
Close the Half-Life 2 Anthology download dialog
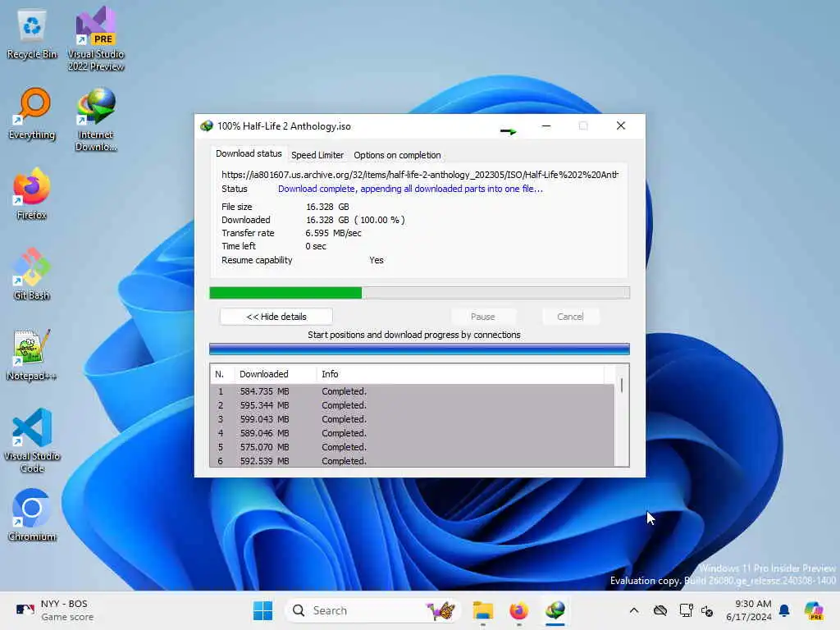[x=620, y=126]
